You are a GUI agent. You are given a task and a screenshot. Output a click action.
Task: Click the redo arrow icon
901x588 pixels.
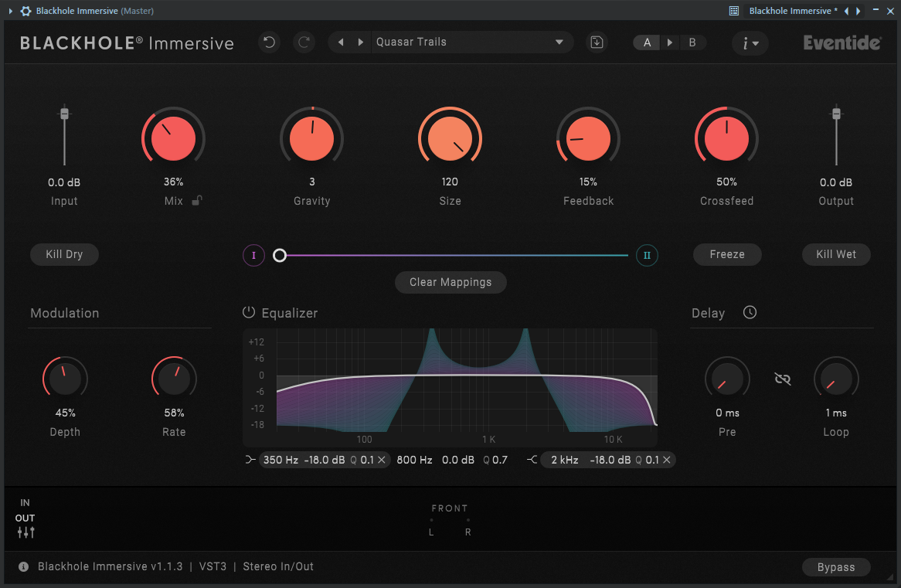(x=304, y=42)
